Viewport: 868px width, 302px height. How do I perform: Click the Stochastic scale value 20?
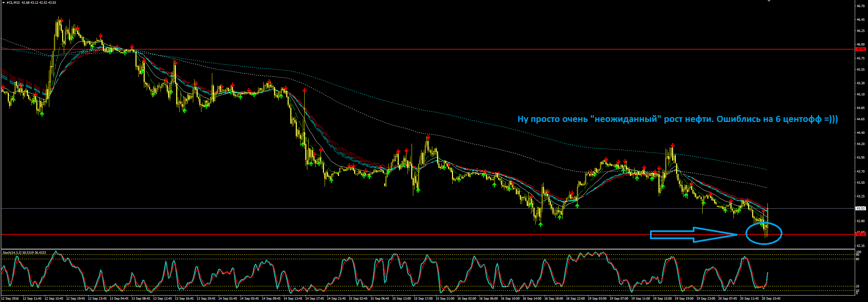pos(858,286)
